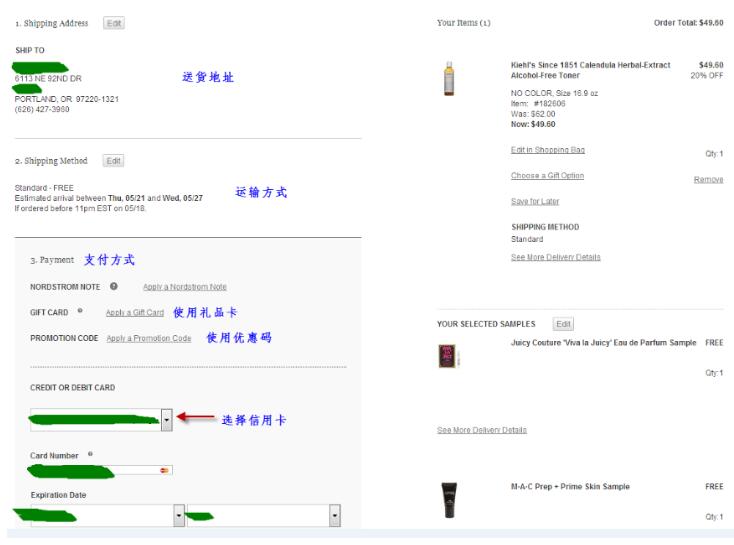Edit the Shipping Address section

[x=114, y=23]
